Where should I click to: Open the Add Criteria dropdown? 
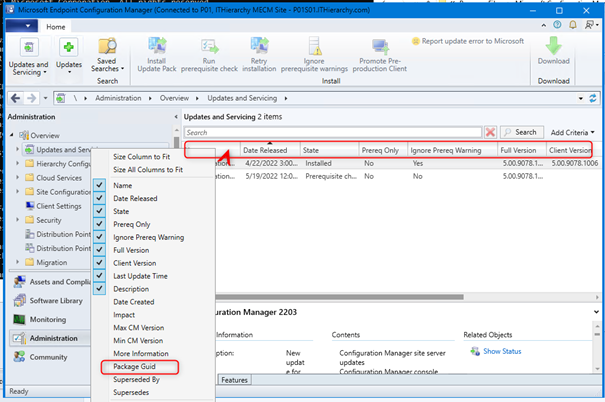tap(573, 132)
